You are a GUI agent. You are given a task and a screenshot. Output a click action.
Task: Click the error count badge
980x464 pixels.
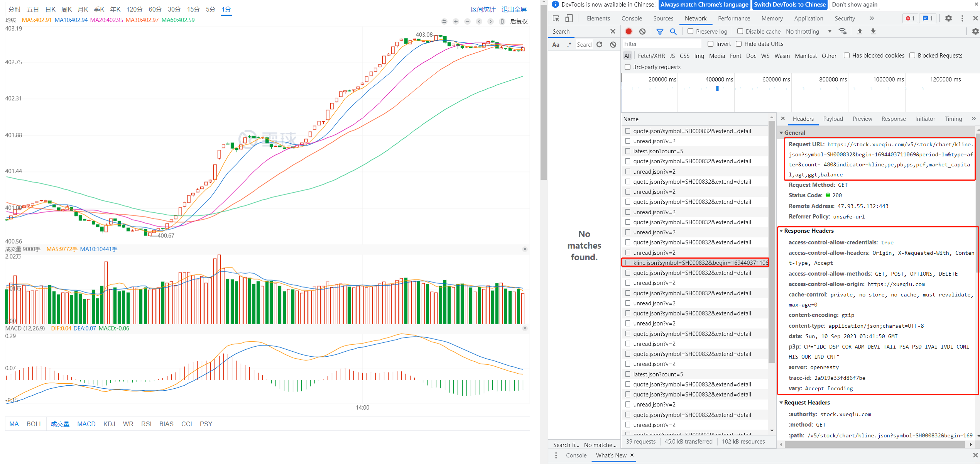tap(910, 19)
